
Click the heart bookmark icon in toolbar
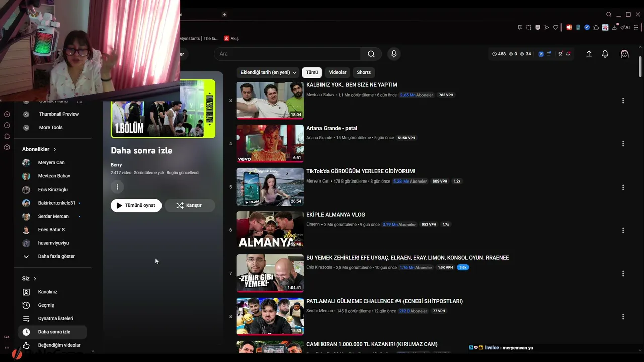[556, 27]
